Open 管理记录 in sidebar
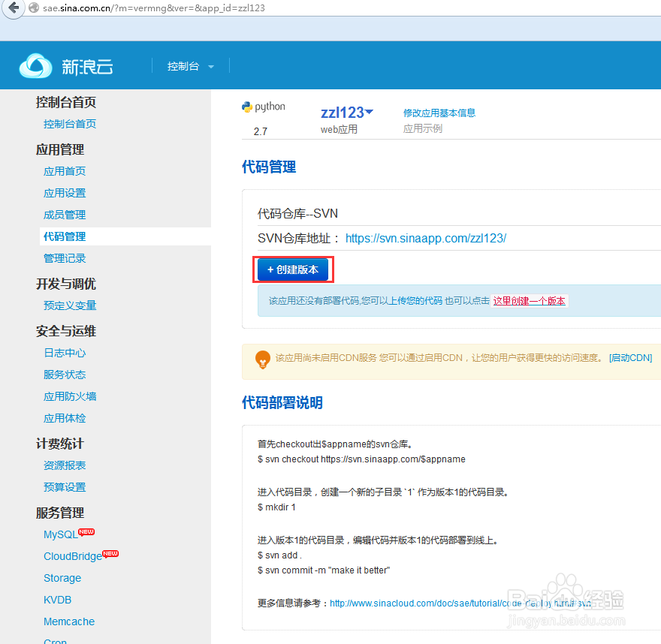The width and height of the screenshot is (661, 644). (65, 258)
